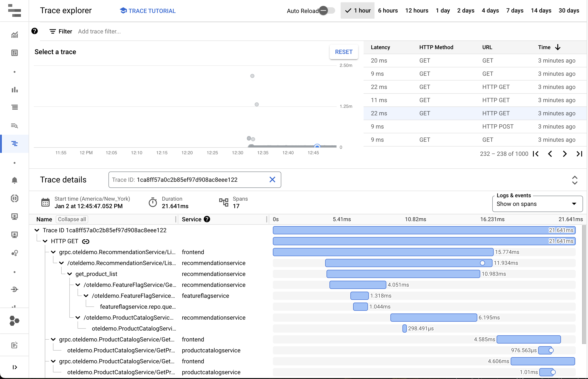Click the RESET button on the chart
This screenshot has width=588, height=379.
click(344, 52)
